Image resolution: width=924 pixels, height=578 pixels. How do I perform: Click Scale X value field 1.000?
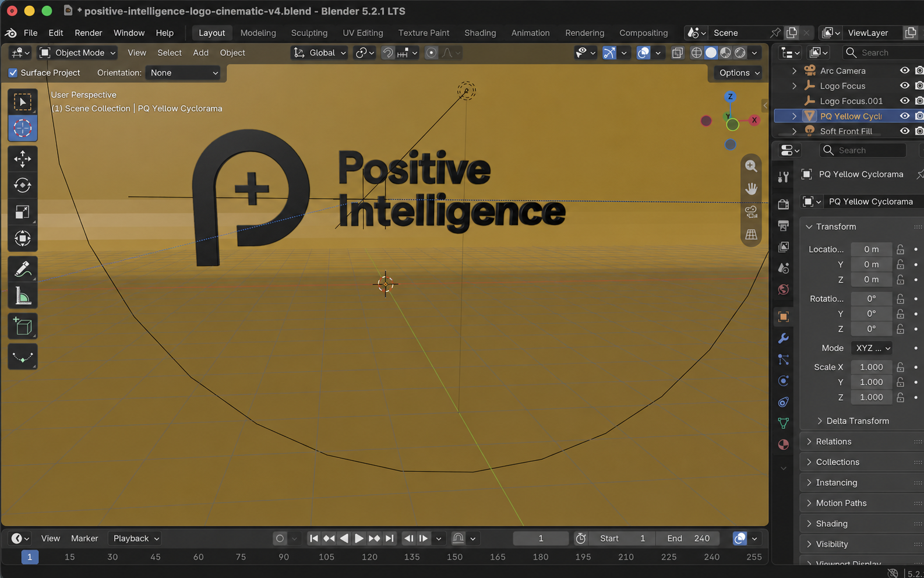(872, 367)
